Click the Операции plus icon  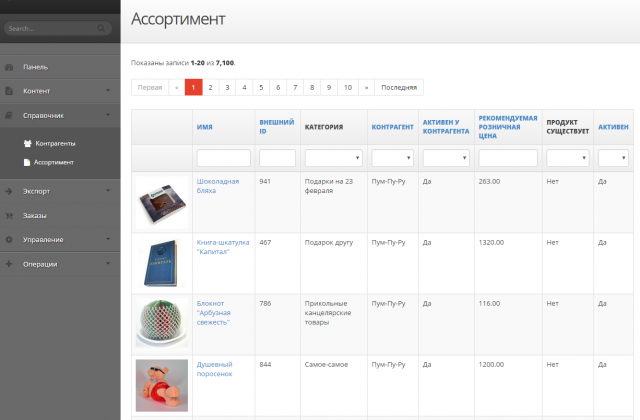[x=9, y=264]
